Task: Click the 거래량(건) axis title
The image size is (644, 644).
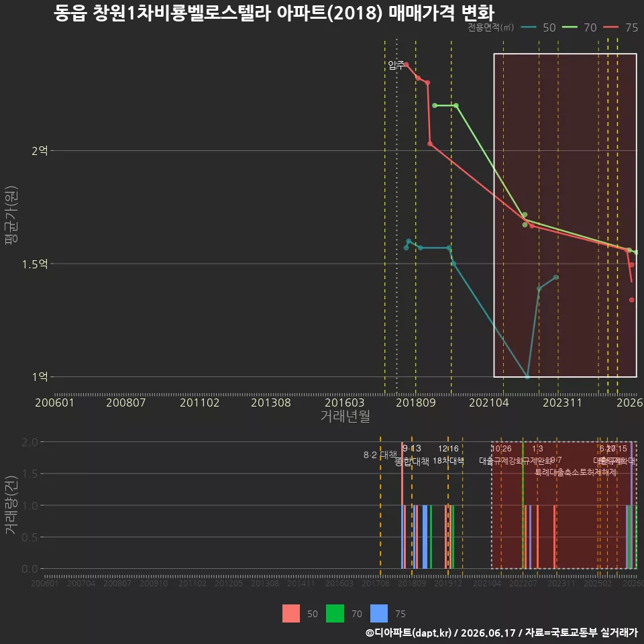Action: pos(11,506)
